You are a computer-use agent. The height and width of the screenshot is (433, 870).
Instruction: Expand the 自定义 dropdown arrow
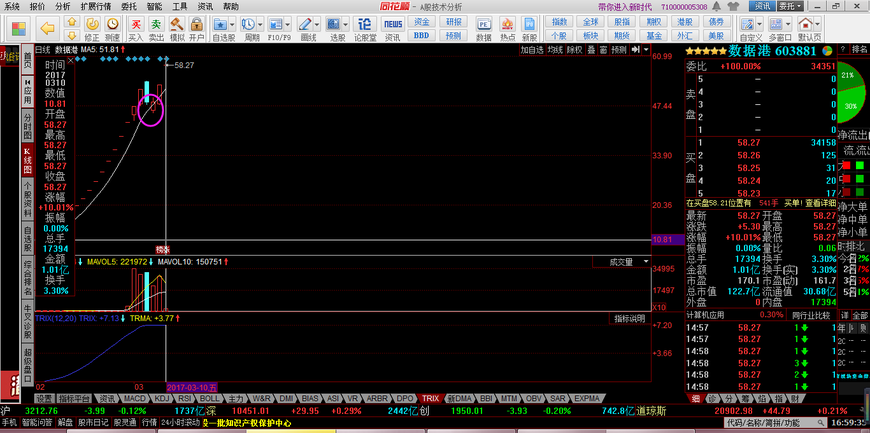760,24
